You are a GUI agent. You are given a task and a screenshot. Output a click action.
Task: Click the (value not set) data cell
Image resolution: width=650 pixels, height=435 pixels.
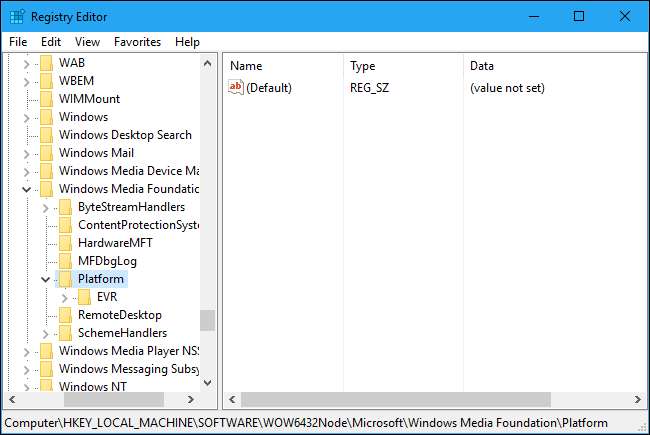point(507,87)
